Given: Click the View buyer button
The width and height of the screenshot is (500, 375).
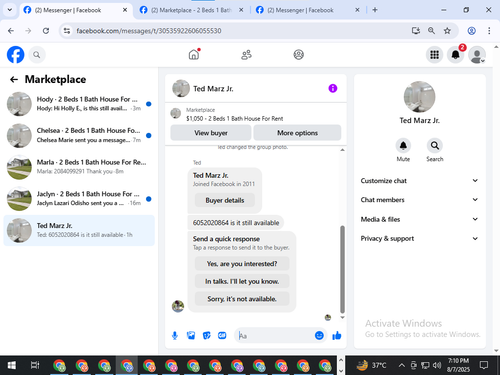Looking at the screenshot, I should click(x=211, y=133).
